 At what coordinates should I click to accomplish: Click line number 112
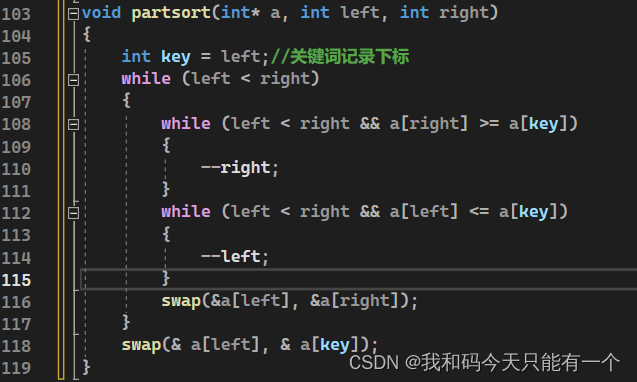pyautogui.click(x=16, y=213)
